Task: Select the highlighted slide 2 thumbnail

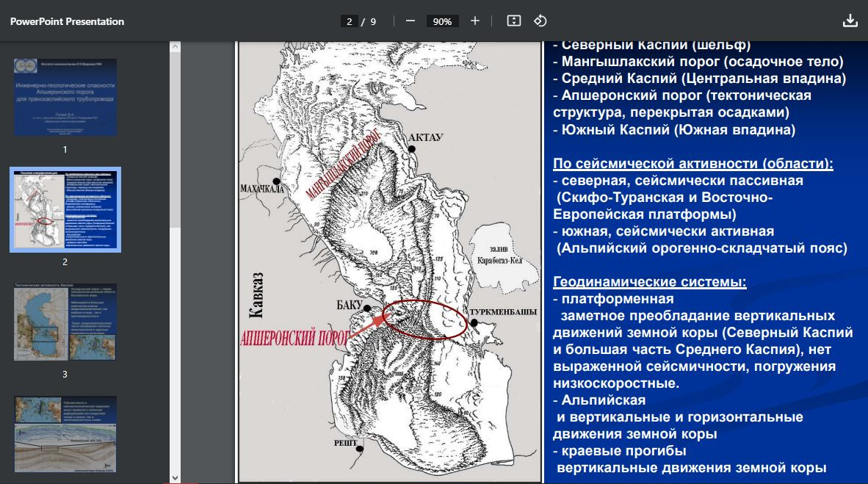Action: coord(65,209)
